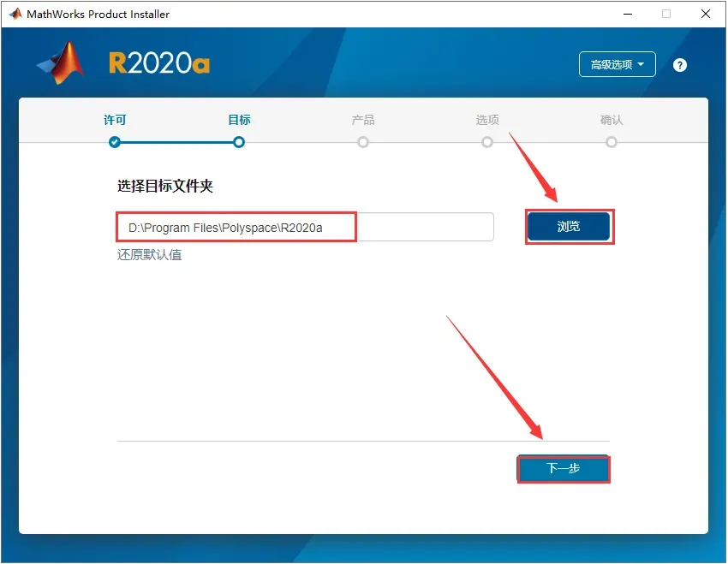Click the destination folder path input field
The image size is (728, 564).
click(305, 228)
